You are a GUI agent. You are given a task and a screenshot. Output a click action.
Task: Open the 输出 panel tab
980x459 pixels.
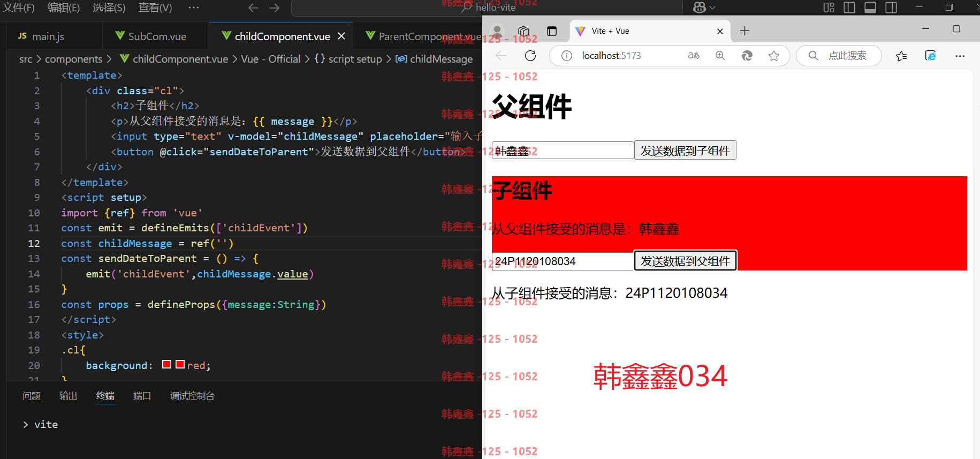pos(68,396)
